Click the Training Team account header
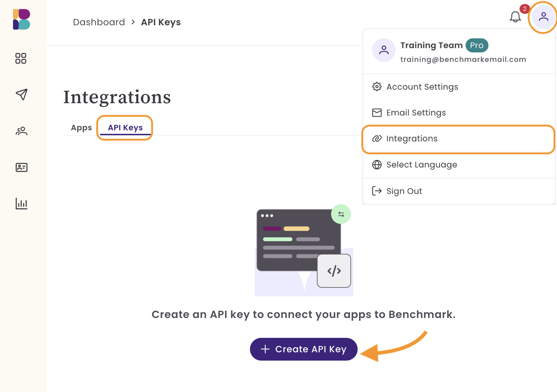Screen dimensions: 557x392 [x=459, y=51]
